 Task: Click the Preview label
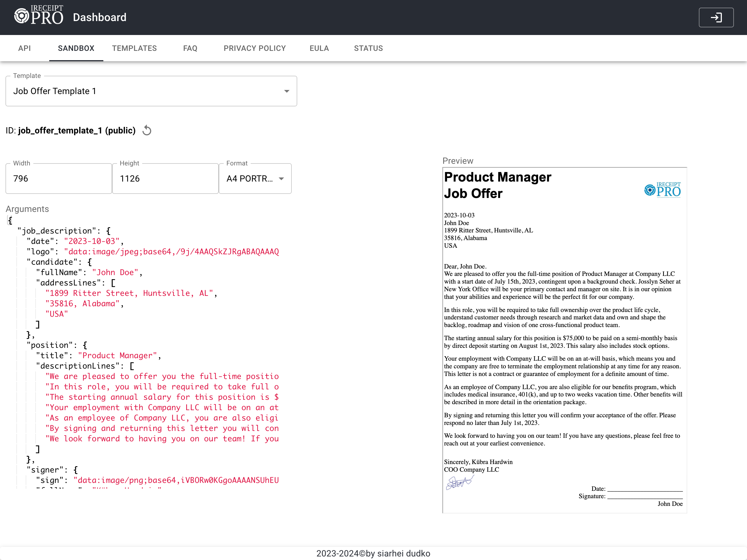[458, 161]
